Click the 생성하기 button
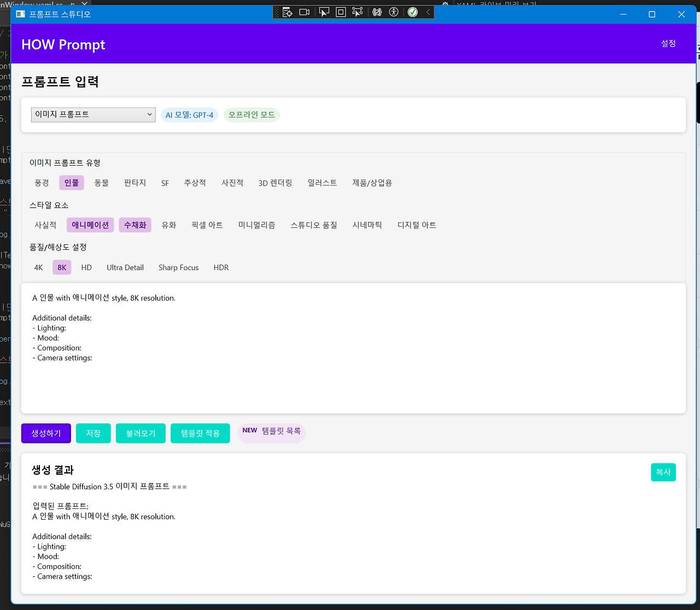This screenshot has height=610, width=700. (45, 432)
